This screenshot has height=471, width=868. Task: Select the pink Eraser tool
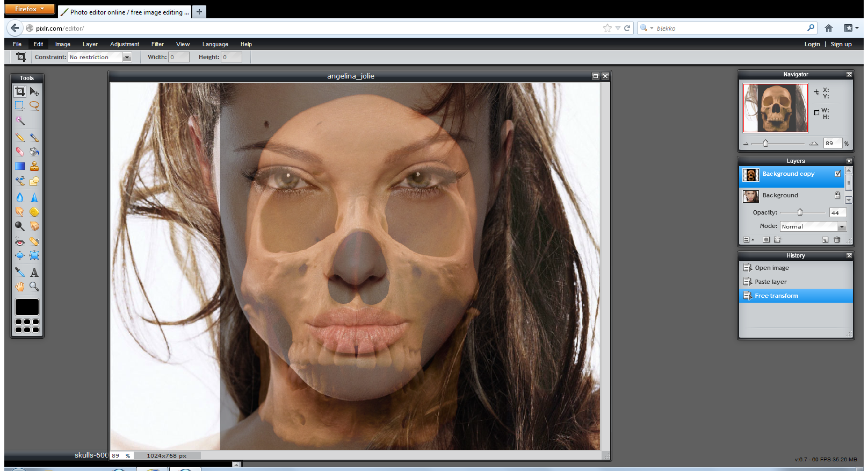pos(20,152)
